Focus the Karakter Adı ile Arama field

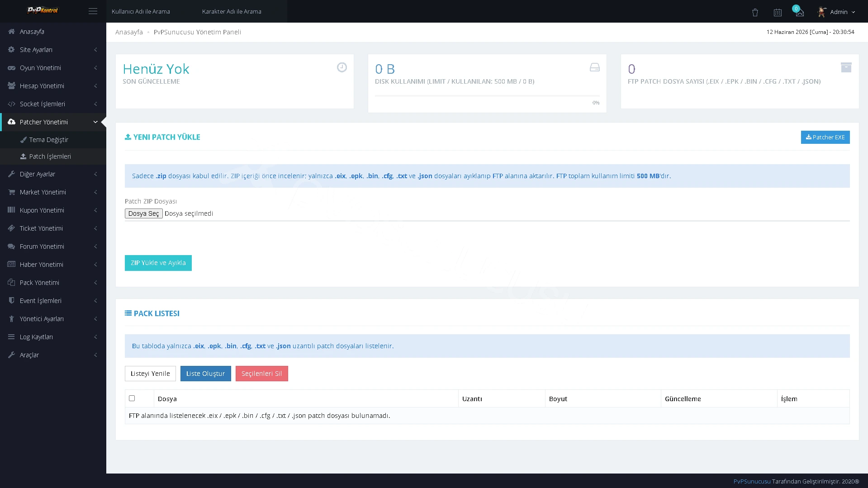coord(242,11)
